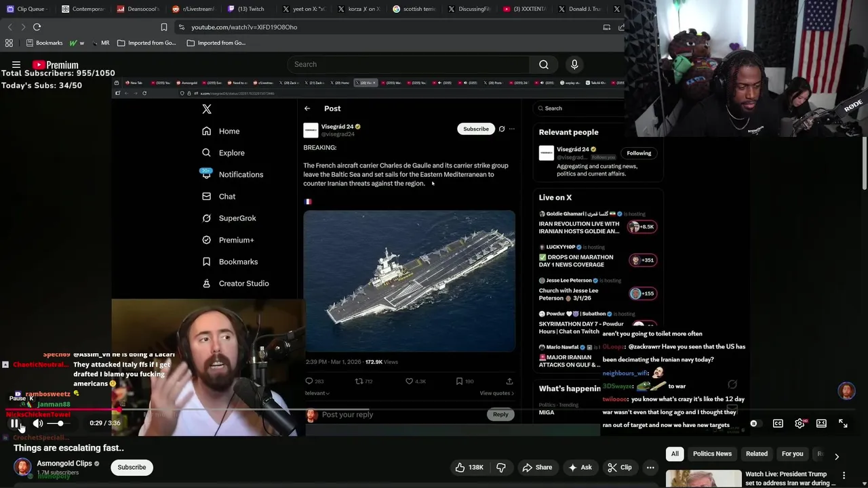Switch to the Clip Queue browser tab
Screen dimensions: 868x488
pyautogui.click(x=27, y=9)
